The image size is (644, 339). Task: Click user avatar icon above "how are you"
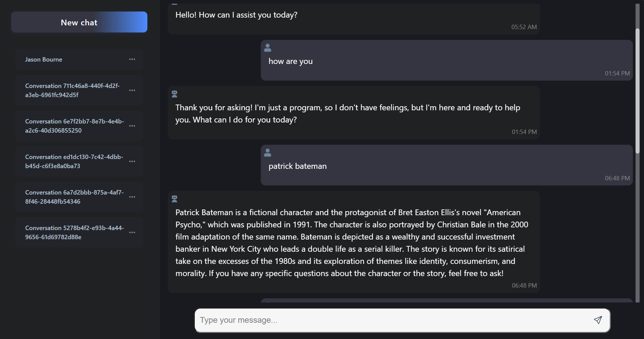pyautogui.click(x=268, y=48)
